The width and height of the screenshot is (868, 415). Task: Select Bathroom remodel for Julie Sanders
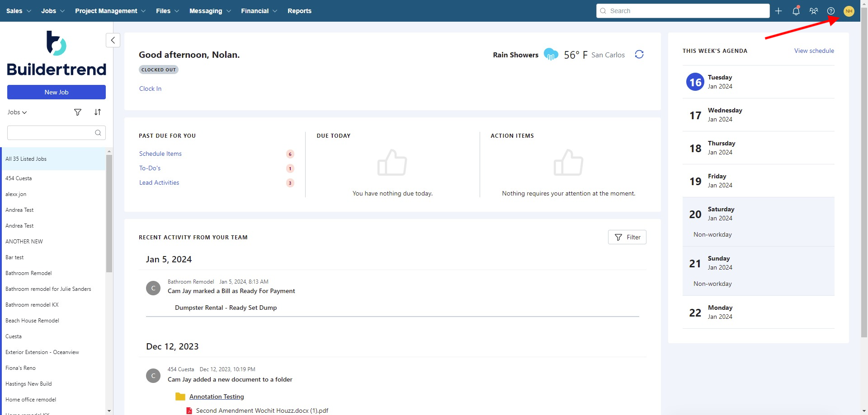point(53,289)
